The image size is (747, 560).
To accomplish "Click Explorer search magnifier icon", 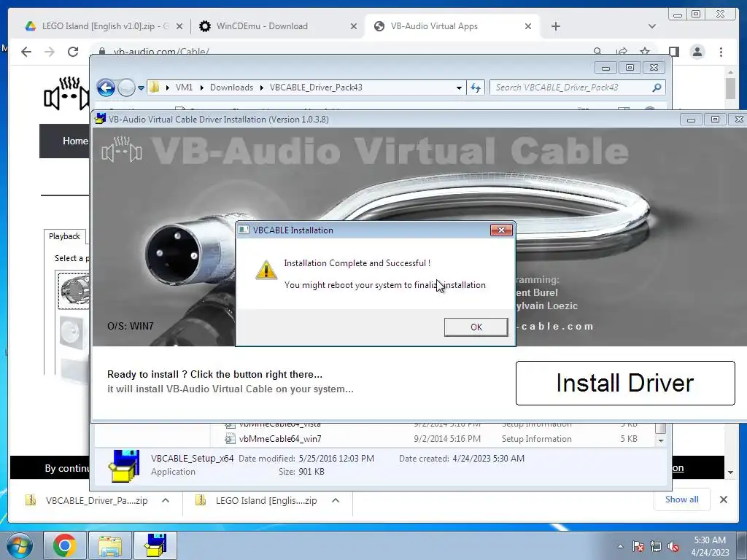I will point(657,87).
